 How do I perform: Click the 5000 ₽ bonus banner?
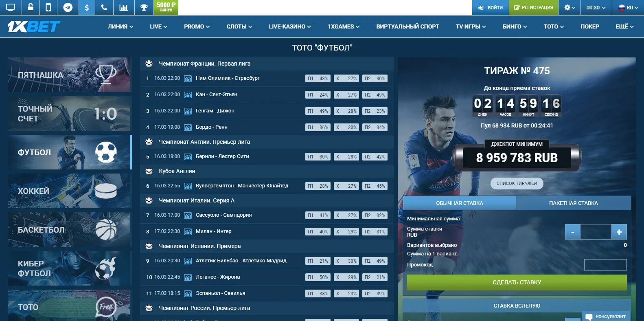tap(166, 7)
